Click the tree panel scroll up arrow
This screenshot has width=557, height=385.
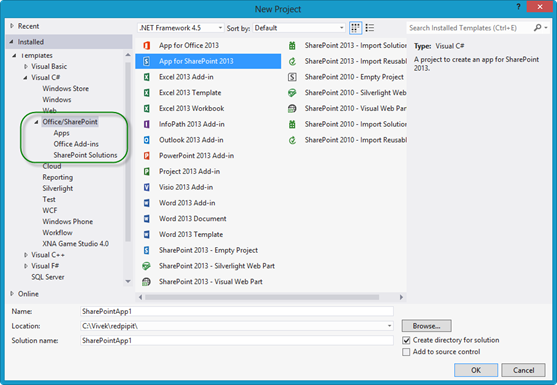pyautogui.click(x=128, y=55)
